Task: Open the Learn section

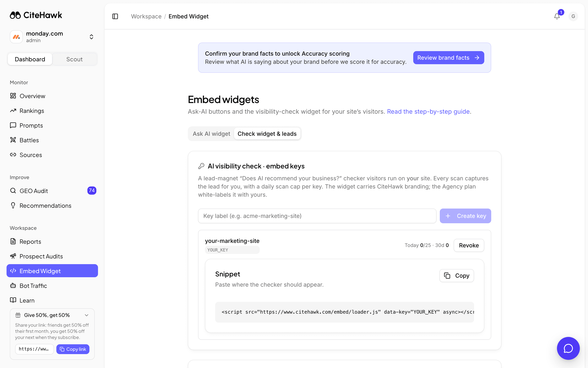Action: pyautogui.click(x=52, y=300)
